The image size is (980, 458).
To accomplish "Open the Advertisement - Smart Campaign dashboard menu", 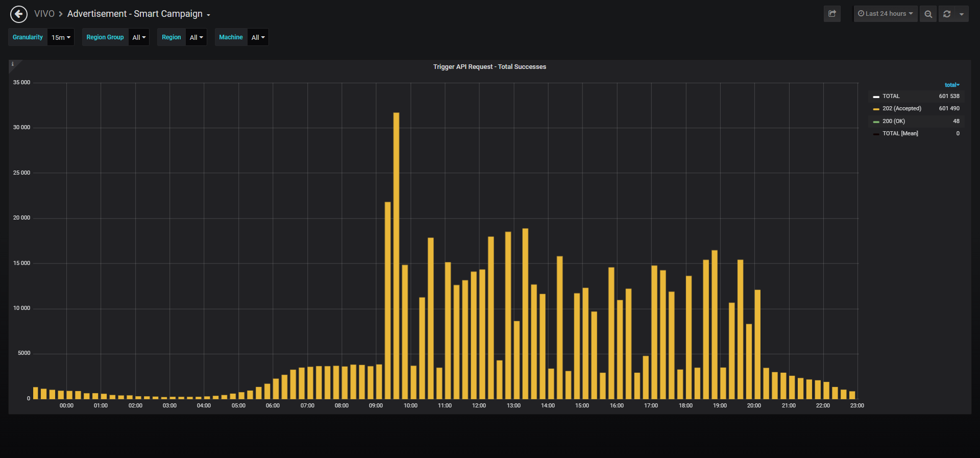I will point(138,14).
